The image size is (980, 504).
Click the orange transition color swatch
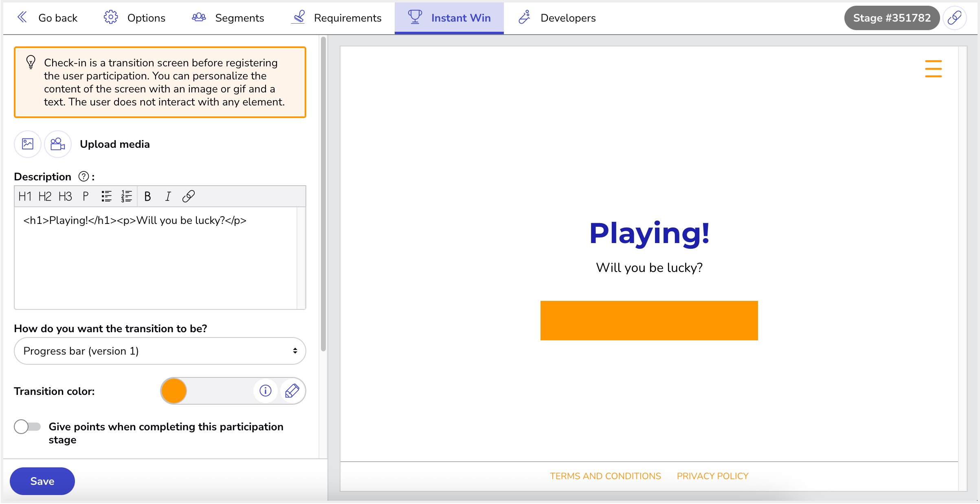(x=174, y=391)
